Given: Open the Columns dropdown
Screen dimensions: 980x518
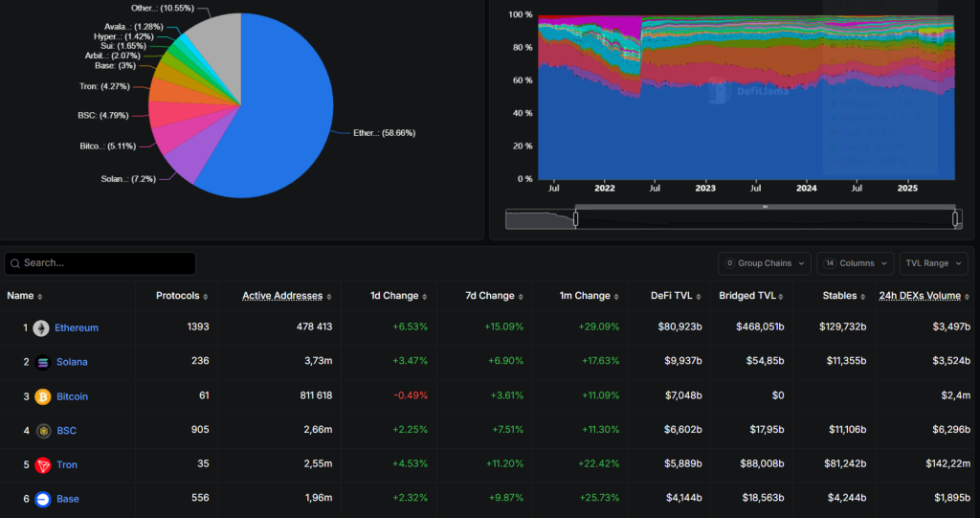Looking at the screenshot, I should [843, 263].
